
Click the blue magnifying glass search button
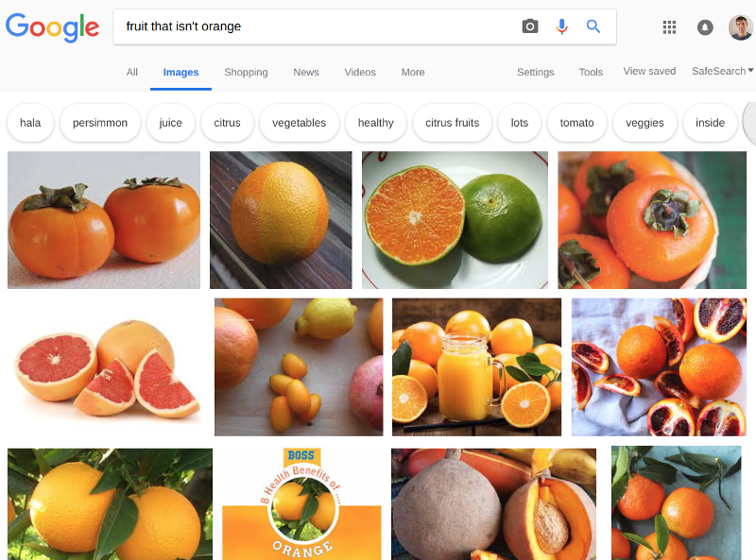[593, 26]
